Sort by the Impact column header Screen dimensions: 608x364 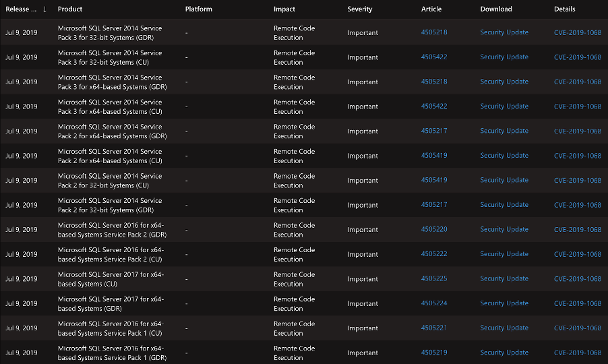pos(284,9)
